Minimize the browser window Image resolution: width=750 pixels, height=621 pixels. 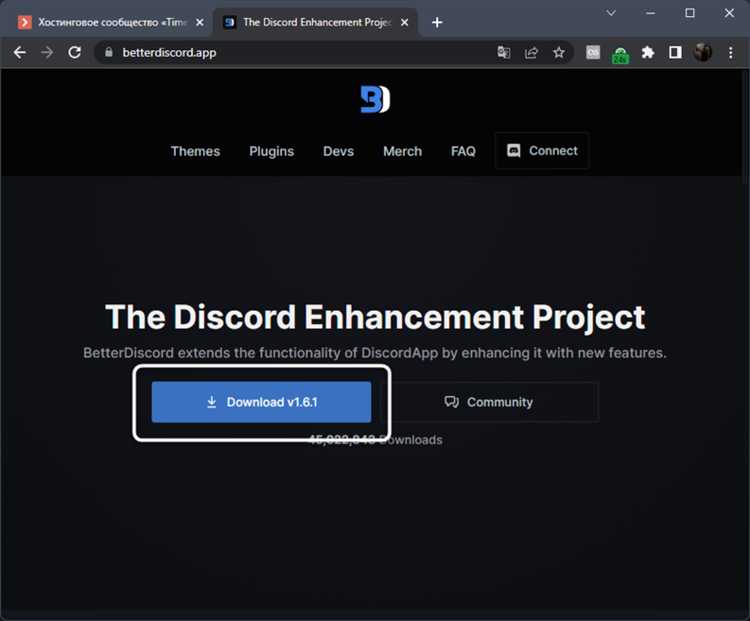[x=651, y=13]
